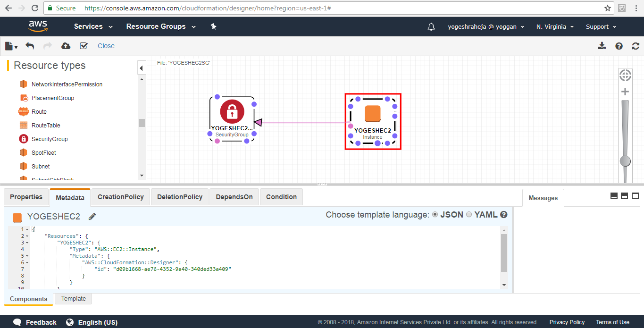Open Feedback from the footer
This screenshot has height=328, width=644.
(35, 322)
